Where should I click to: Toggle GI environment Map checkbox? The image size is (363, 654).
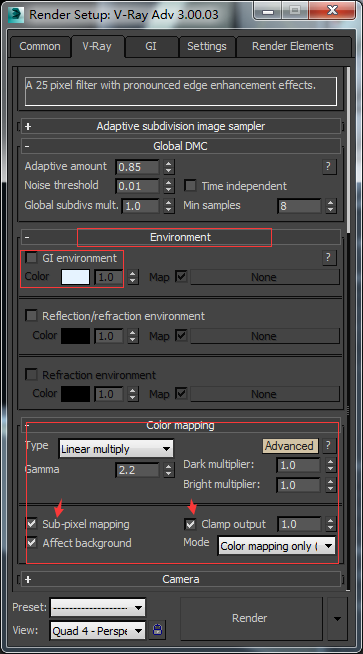click(181, 277)
